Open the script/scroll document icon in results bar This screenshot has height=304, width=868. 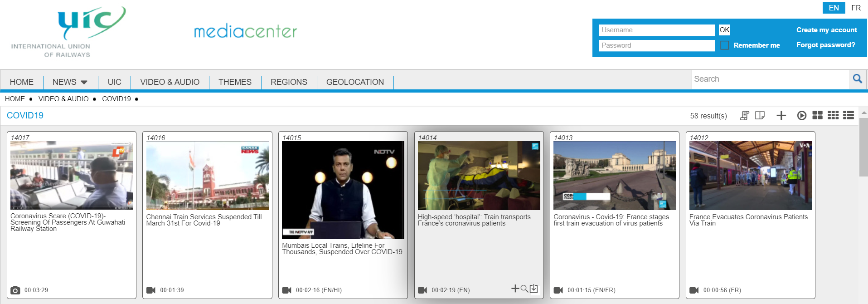coord(744,116)
